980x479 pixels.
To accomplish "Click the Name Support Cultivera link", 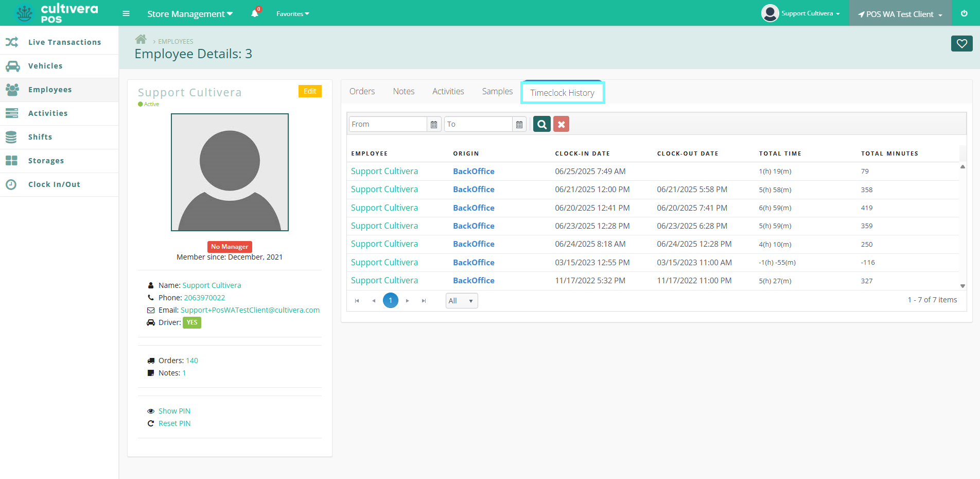I will (212, 285).
